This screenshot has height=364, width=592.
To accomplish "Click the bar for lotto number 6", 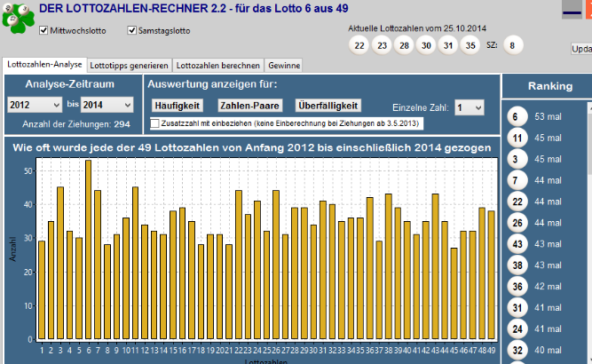I will coord(89,249).
